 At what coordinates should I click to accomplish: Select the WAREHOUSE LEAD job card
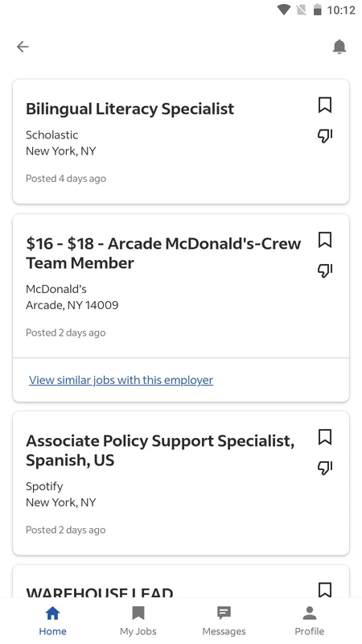(x=181, y=581)
